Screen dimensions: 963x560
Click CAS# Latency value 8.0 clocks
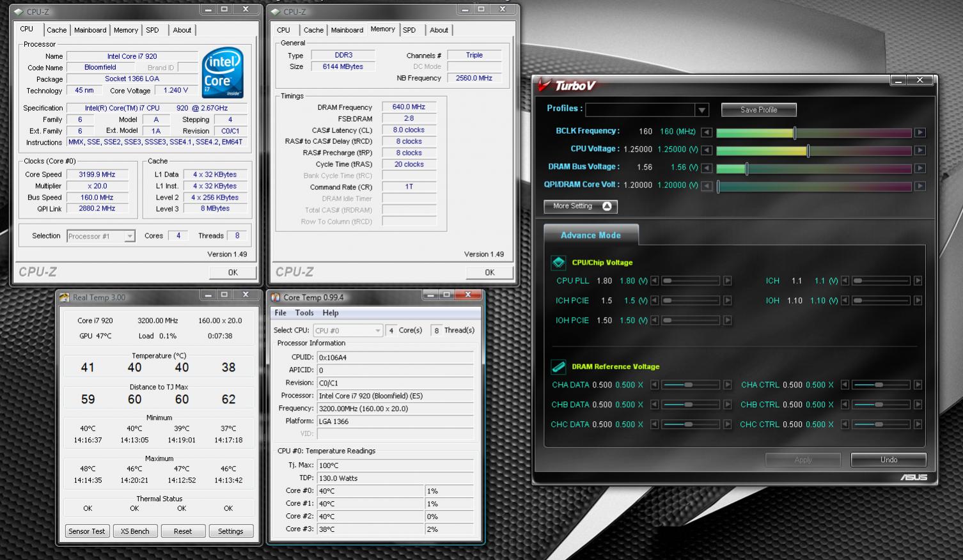click(x=409, y=130)
